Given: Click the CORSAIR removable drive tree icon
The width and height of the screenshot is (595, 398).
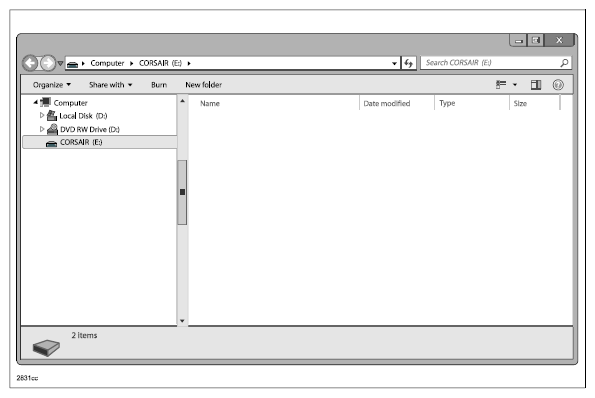Looking at the screenshot, I should coord(51,143).
